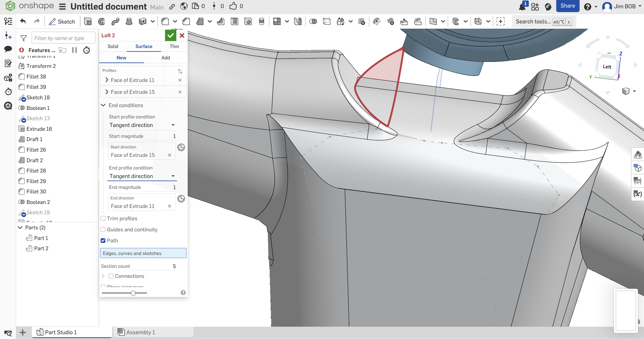Click the Boolean tool icon
The image size is (644, 339).
pyautogui.click(x=313, y=22)
